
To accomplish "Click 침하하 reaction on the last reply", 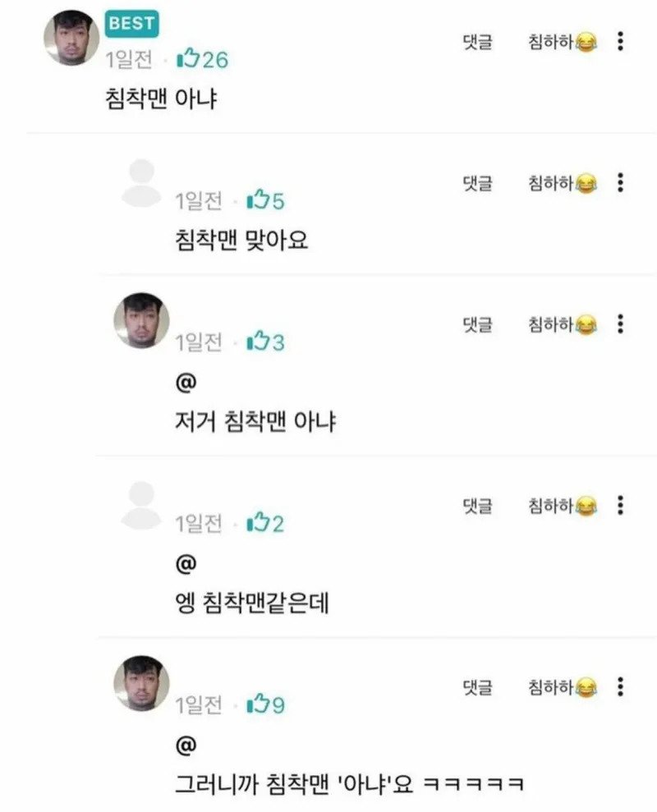I will click(x=563, y=686).
